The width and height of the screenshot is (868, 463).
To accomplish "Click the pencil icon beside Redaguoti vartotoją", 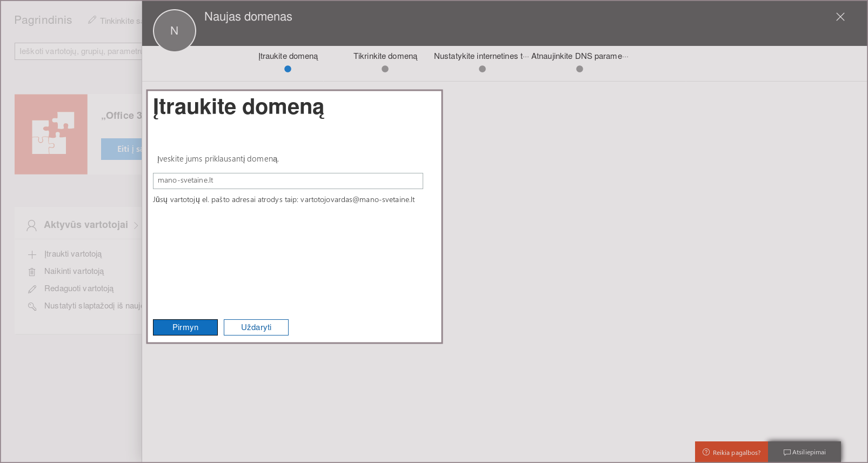I will 32,289.
